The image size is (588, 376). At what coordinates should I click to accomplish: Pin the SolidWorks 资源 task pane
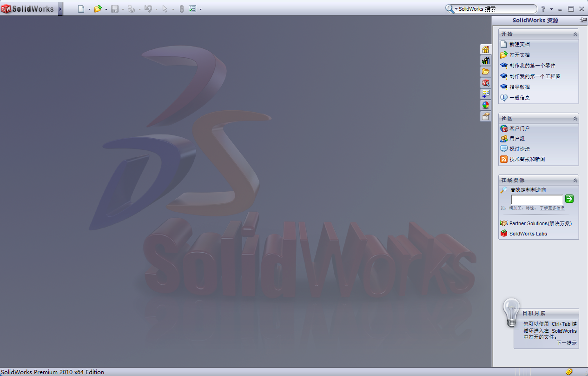point(583,20)
